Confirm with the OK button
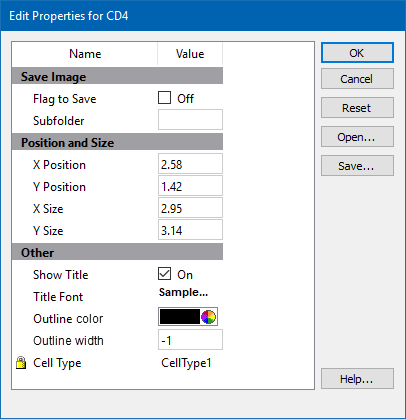The image size is (406, 419). pyautogui.click(x=357, y=53)
